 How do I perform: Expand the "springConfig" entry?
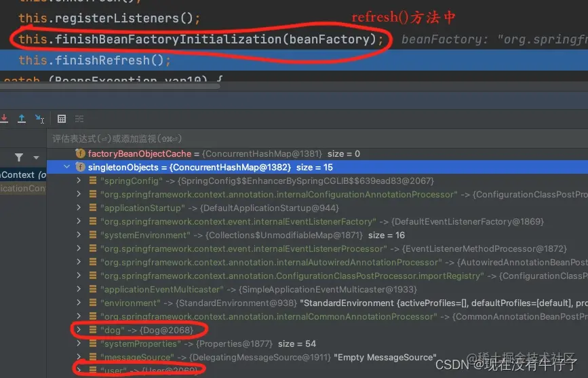coord(79,181)
